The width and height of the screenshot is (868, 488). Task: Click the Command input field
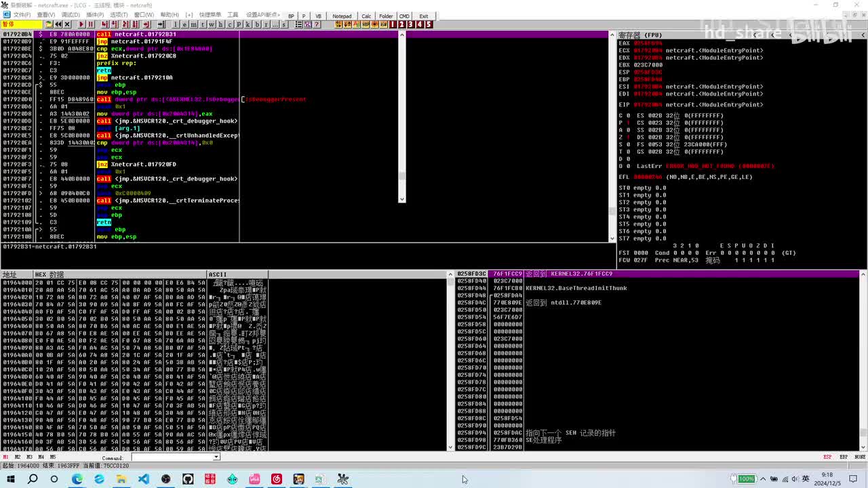point(172,457)
